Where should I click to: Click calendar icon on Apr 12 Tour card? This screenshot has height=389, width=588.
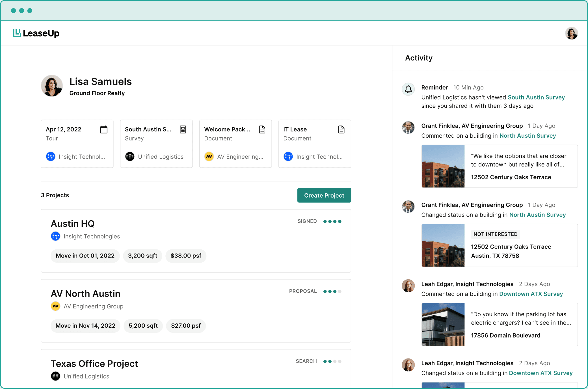coord(104,129)
